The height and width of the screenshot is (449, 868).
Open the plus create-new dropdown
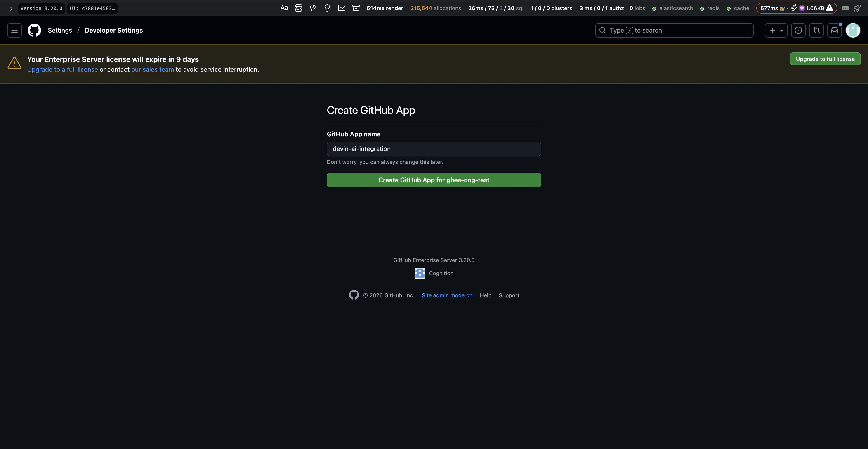point(776,30)
